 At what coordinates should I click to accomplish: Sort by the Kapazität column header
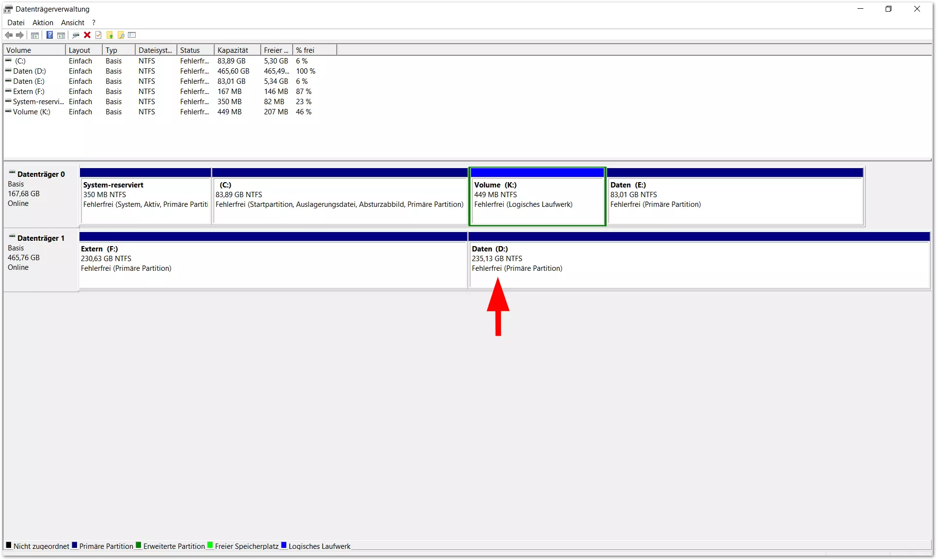click(237, 50)
